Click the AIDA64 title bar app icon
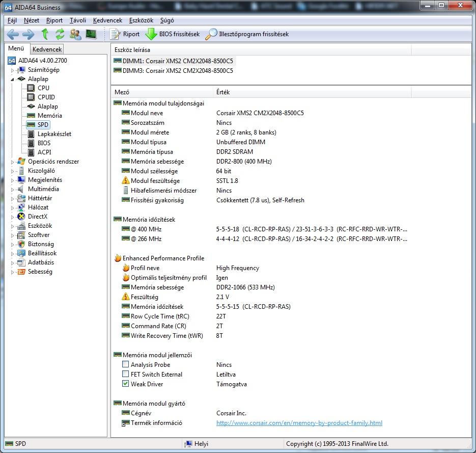Screen dimensions: 476x453 coord(9,7)
